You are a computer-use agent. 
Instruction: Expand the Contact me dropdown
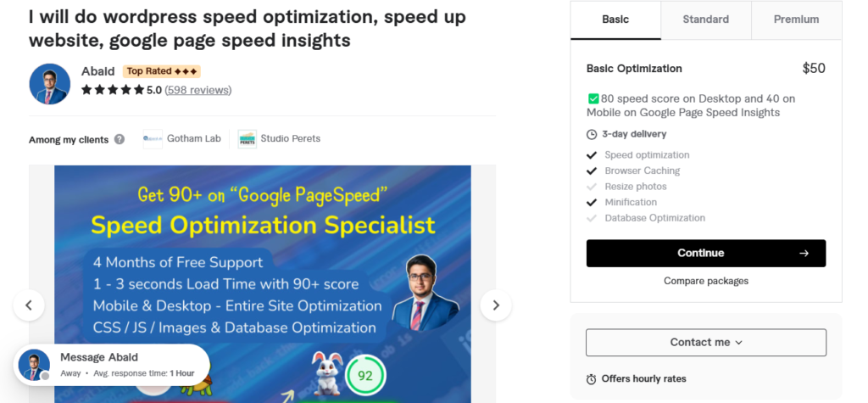[x=706, y=343]
